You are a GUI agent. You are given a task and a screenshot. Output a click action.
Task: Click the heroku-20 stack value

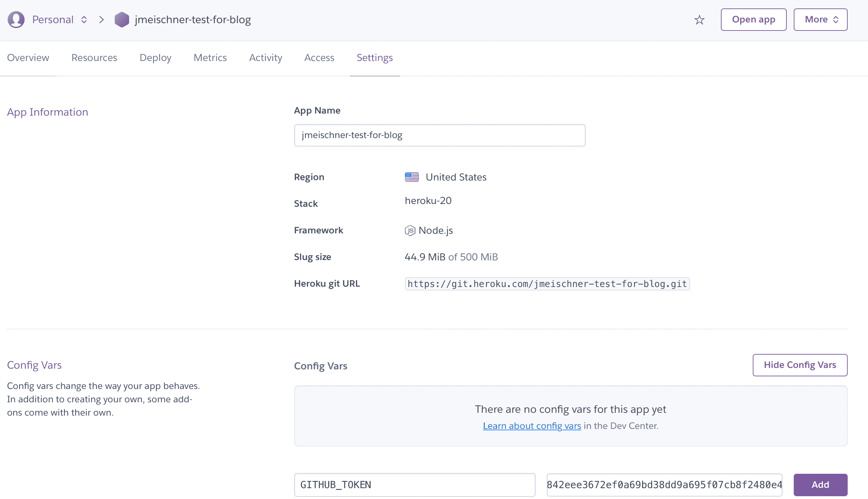coord(428,201)
